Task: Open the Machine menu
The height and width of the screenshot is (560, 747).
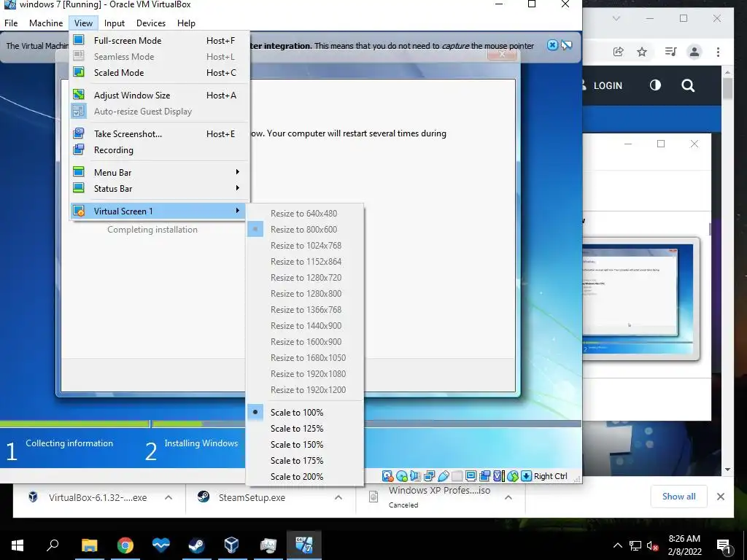Action: click(46, 23)
